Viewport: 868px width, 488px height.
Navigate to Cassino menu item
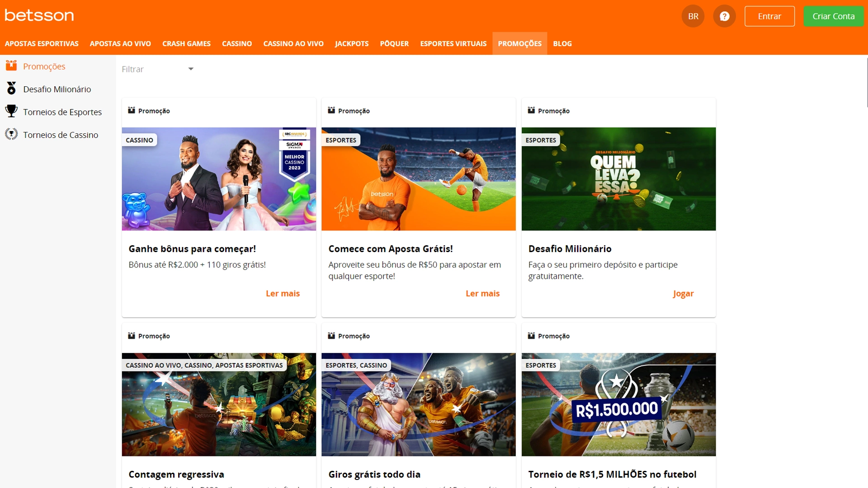click(237, 43)
